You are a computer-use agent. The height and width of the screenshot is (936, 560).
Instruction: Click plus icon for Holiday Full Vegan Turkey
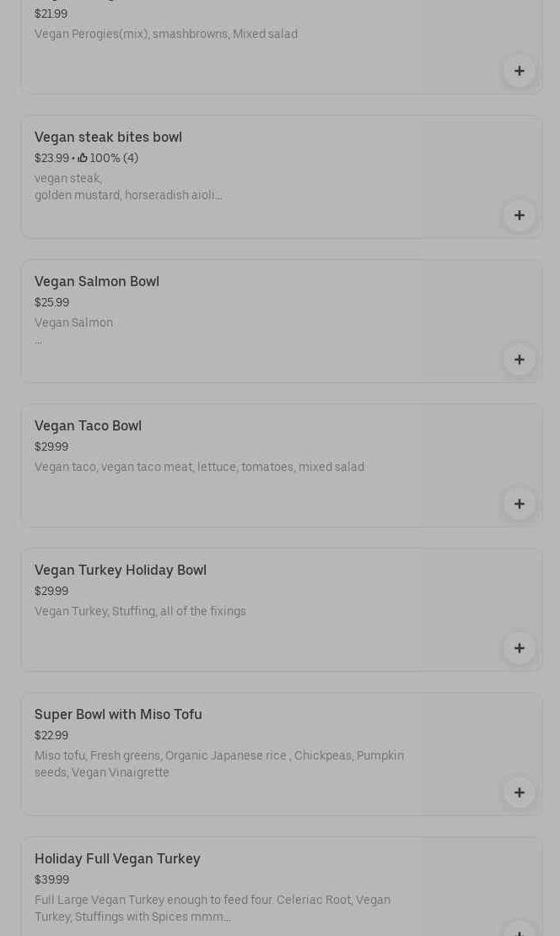click(519, 931)
